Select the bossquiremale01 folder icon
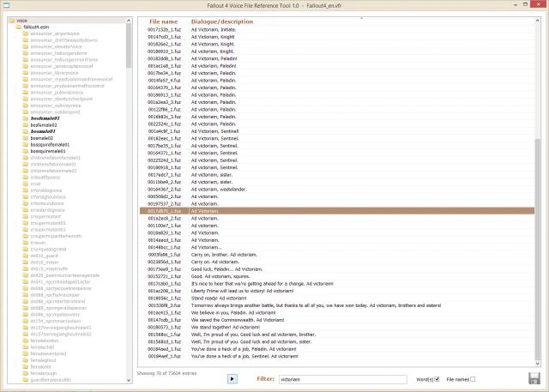The width and height of the screenshot is (549, 392). coord(25,151)
